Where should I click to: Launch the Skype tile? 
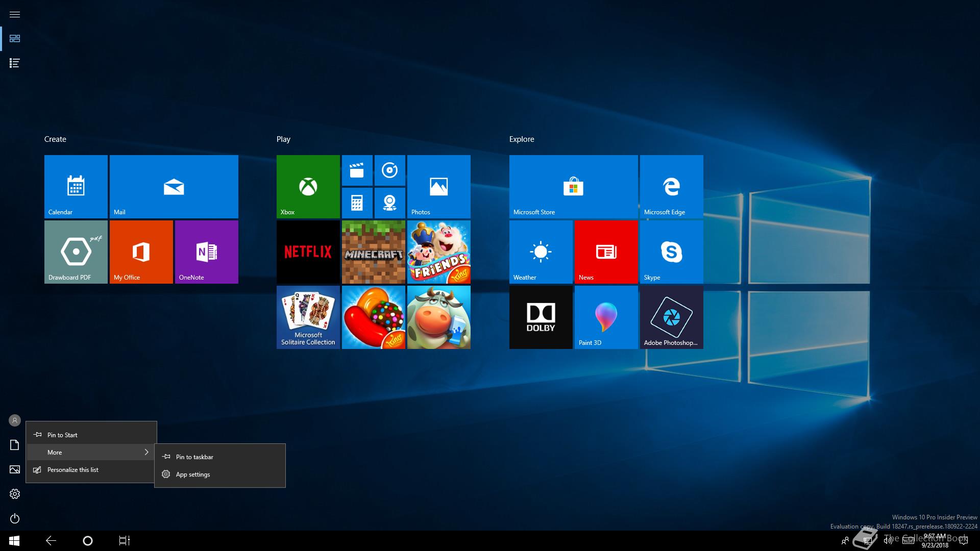672,252
